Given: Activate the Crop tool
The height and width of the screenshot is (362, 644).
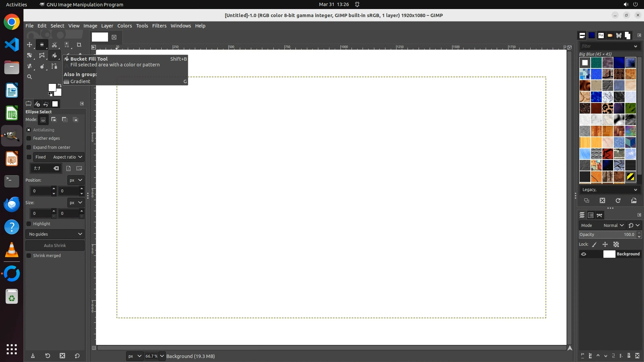Looking at the screenshot, I should tap(79, 45).
